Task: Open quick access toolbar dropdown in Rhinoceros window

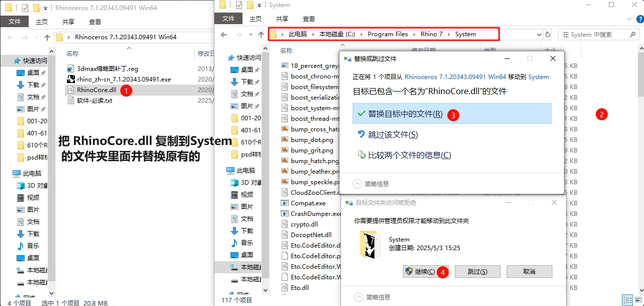Action: click(x=46, y=8)
